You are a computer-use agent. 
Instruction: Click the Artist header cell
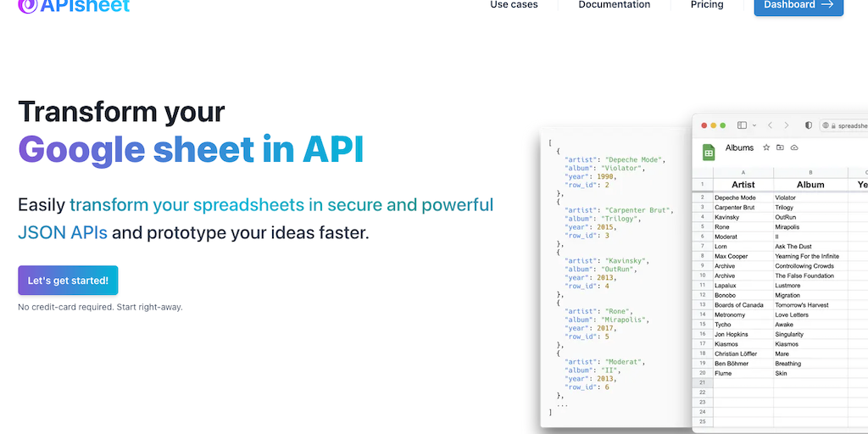(x=743, y=185)
